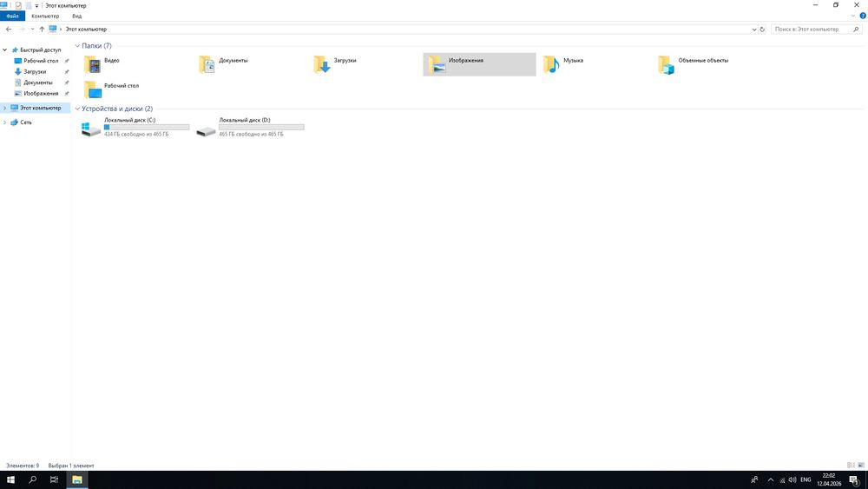This screenshot has width=868, height=489.
Task: Click the Выбран 1 элемент status text
Action: click(71, 466)
